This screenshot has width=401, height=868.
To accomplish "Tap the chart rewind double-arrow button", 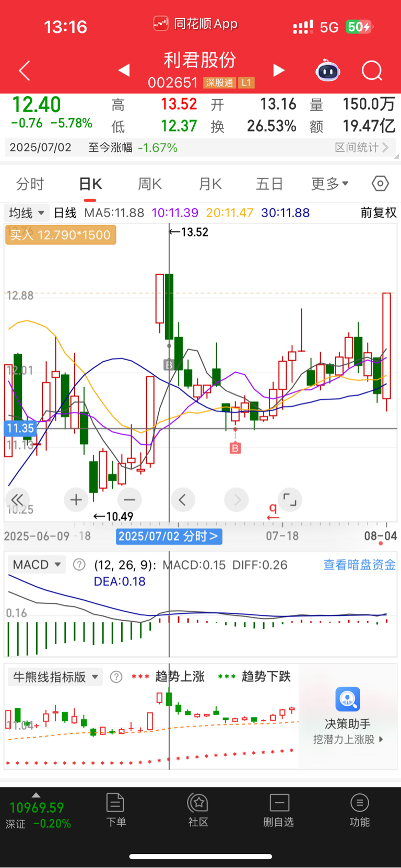I will (x=17, y=500).
